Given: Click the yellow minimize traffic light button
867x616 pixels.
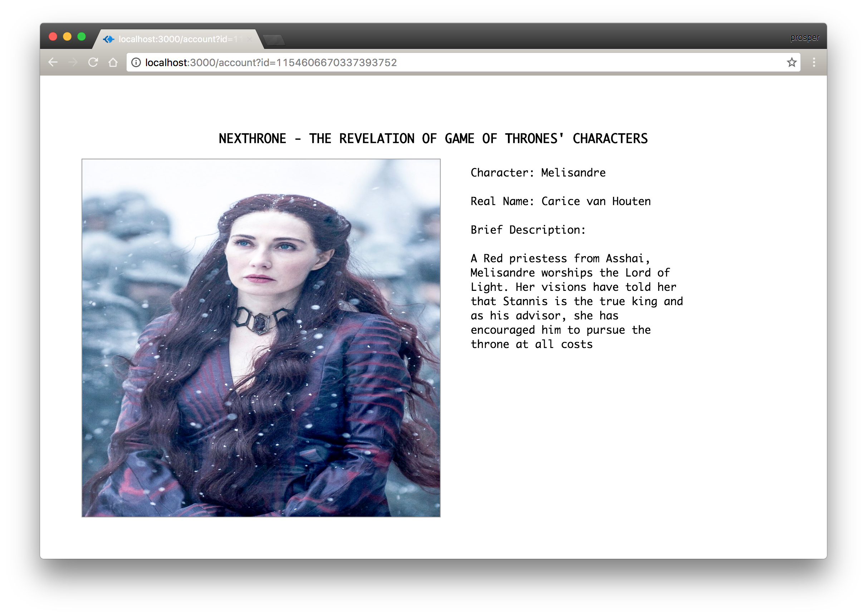Looking at the screenshot, I should tap(67, 36).
